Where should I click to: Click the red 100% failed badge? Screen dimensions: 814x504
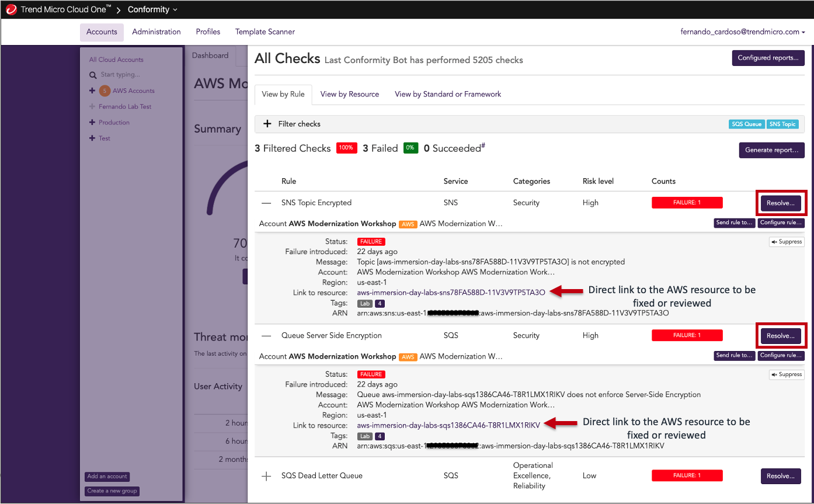pos(346,148)
